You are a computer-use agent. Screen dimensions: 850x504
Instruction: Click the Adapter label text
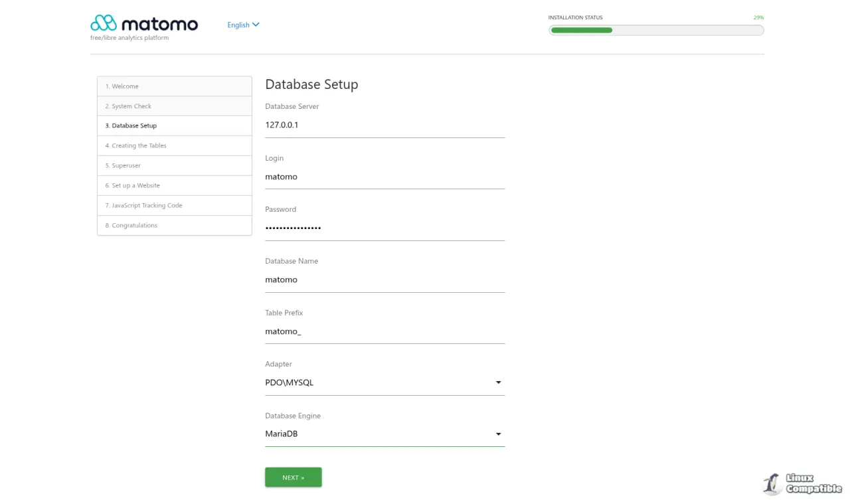point(279,364)
